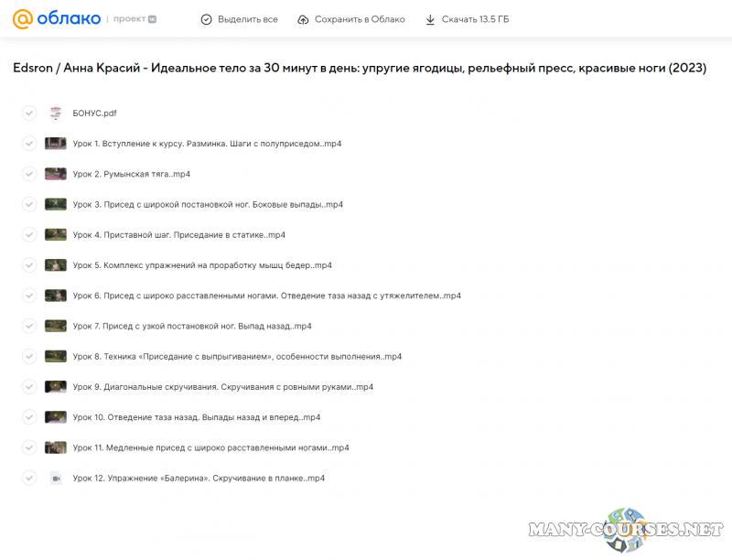Click the folder title heading Edsron / Анна Красий

(359, 69)
